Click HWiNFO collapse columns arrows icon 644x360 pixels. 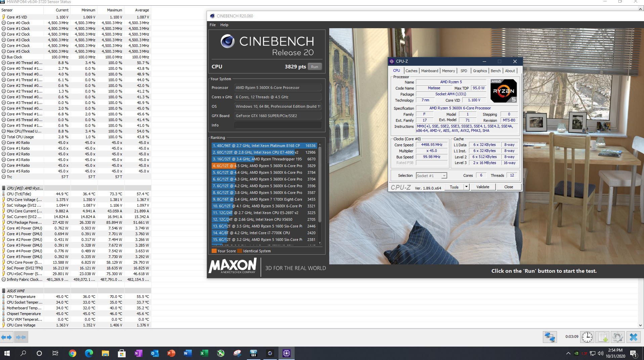point(21,337)
